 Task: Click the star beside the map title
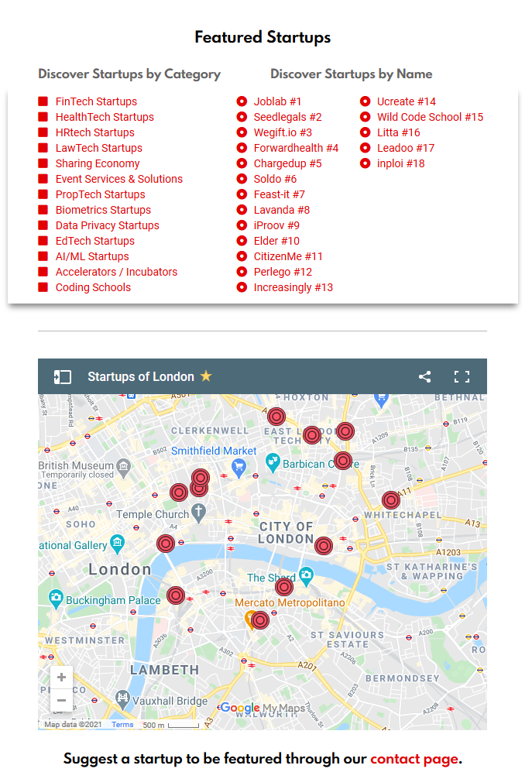point(205,376)
